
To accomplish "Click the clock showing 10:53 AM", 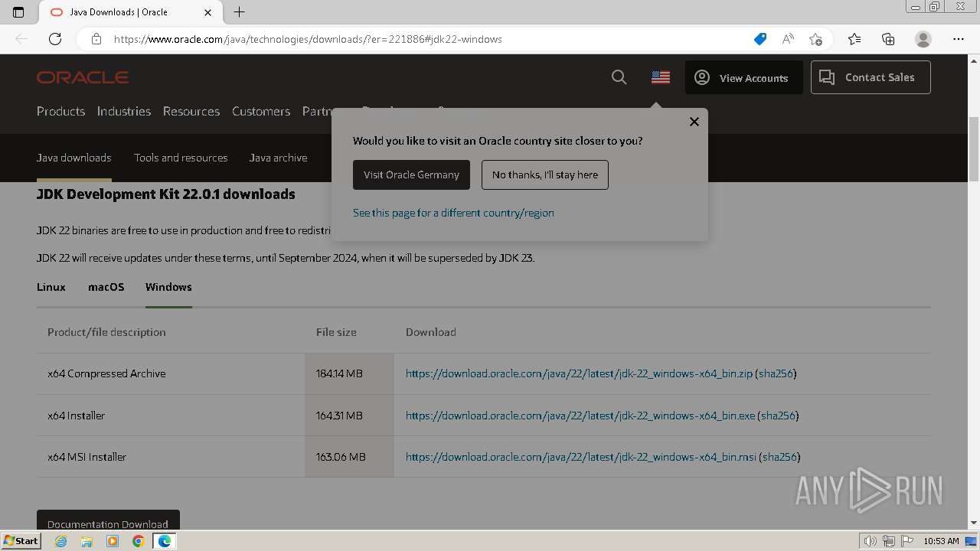I will pos(941,541).
